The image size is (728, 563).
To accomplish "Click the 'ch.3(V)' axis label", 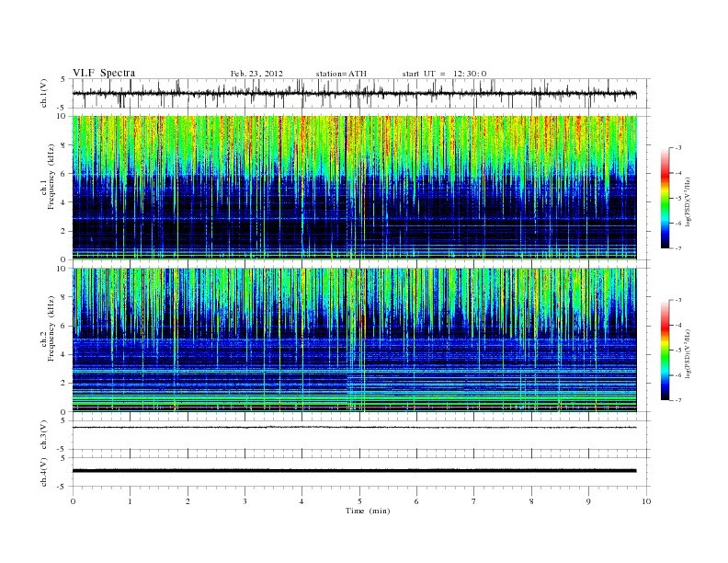I will [44, 435].
